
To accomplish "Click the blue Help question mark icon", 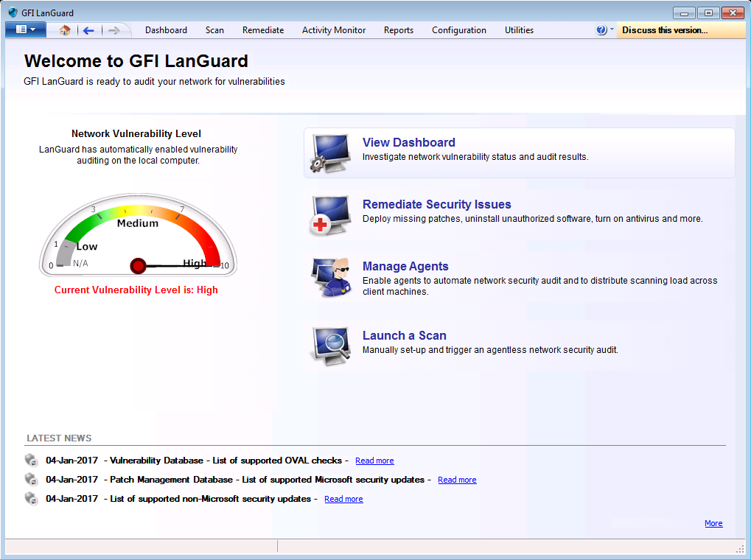I will [x=601, y=30].
